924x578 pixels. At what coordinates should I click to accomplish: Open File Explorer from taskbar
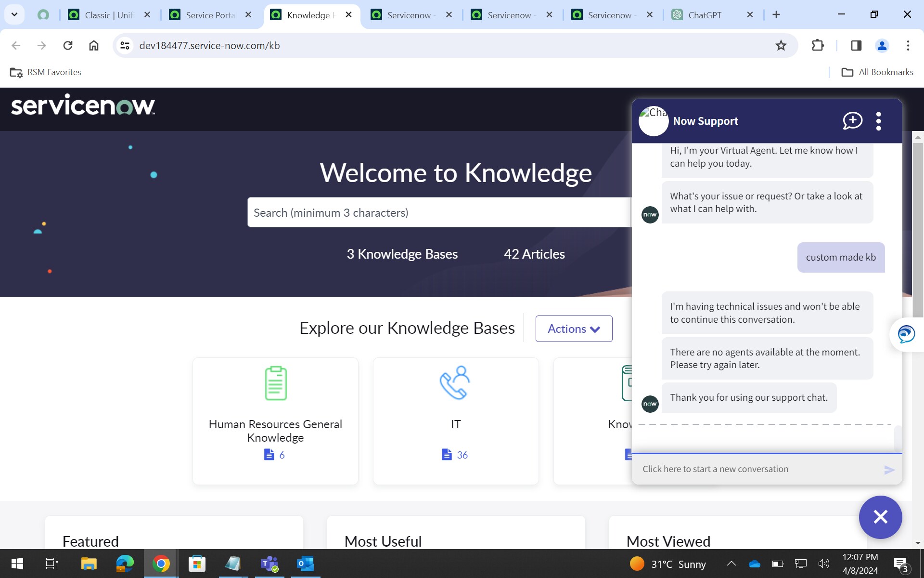point(89,564)
